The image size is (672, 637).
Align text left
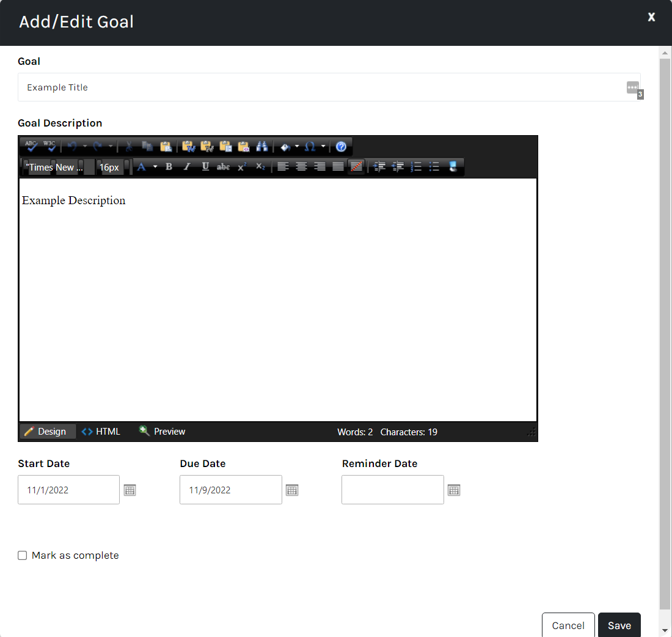click(283, 166)
